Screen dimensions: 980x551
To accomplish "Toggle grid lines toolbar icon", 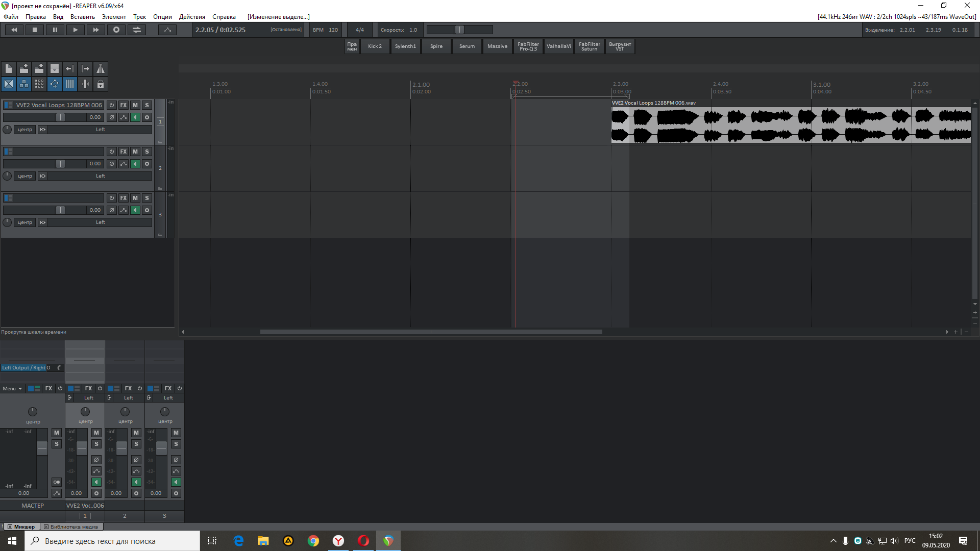I will (x=70, y=84).
